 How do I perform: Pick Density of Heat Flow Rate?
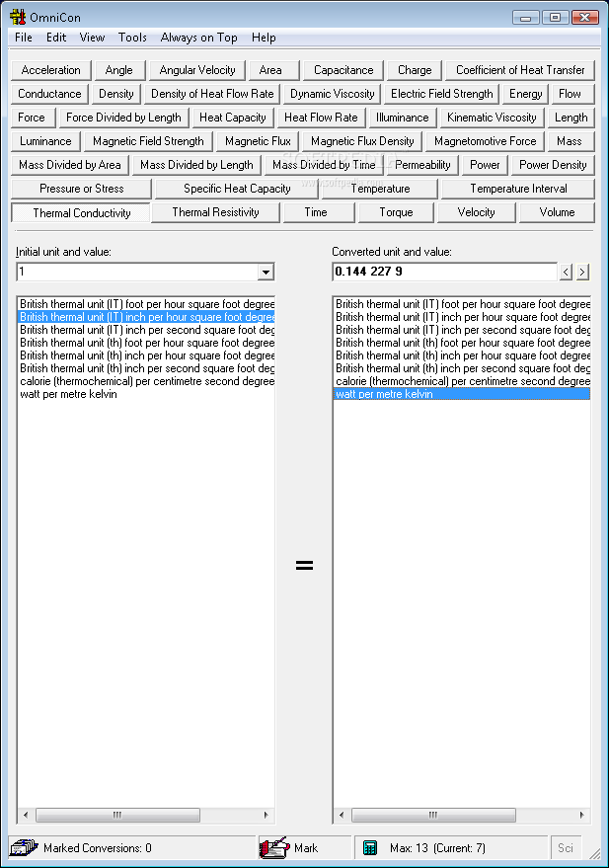(212, 94)
